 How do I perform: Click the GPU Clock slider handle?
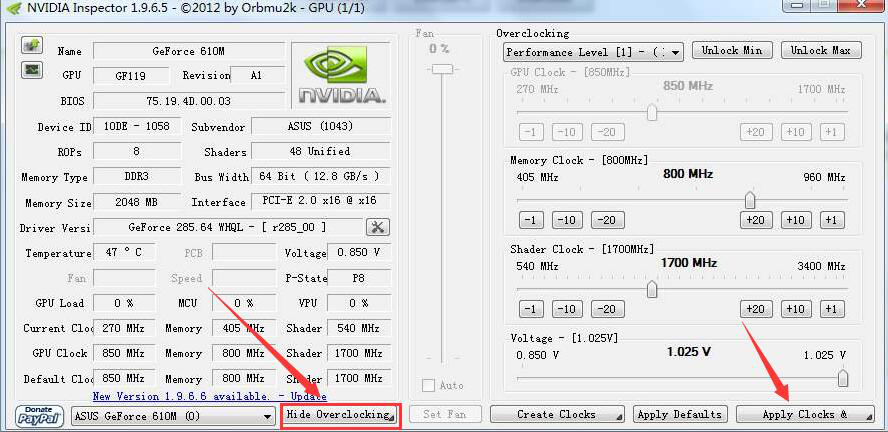652,112
